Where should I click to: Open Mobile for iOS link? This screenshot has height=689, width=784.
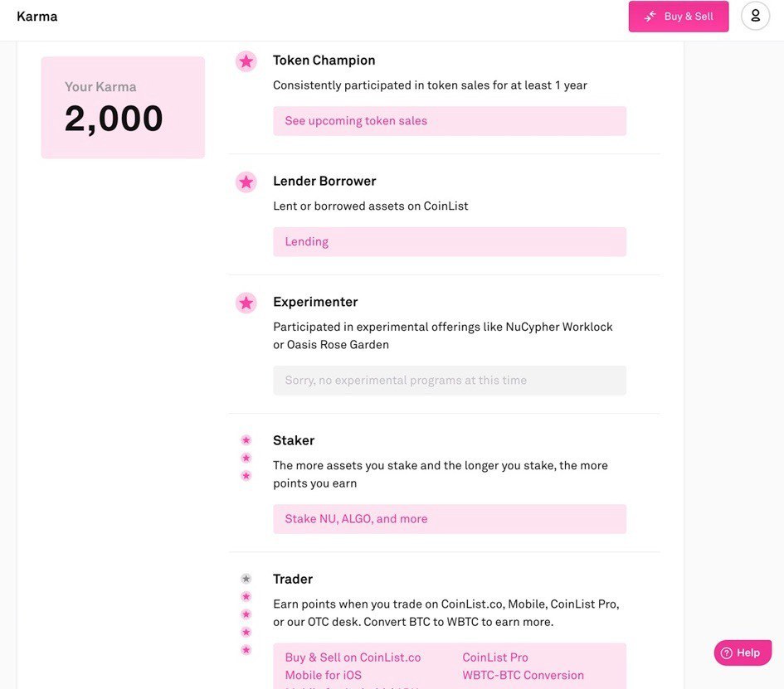tap(323, 675)
